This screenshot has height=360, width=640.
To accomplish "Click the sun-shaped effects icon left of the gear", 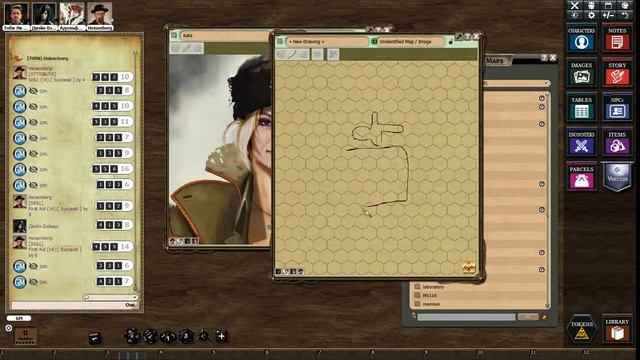I will 575,16.
